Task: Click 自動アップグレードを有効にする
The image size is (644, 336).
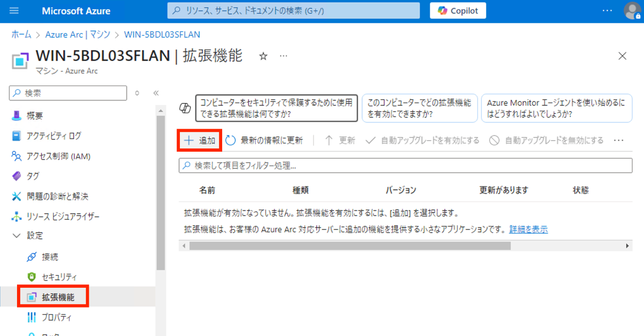Action: (x=422, y=141)
